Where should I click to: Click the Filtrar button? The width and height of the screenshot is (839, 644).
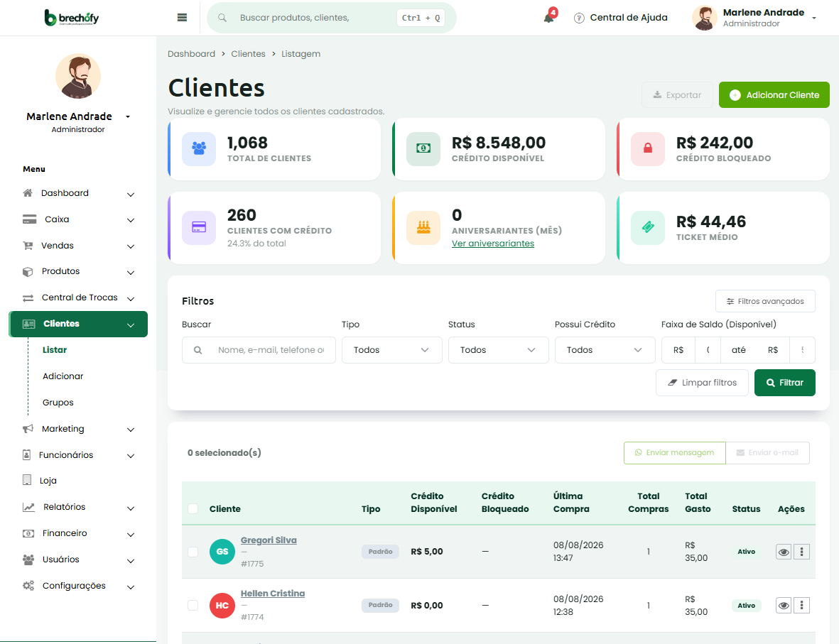coord(784,383)
